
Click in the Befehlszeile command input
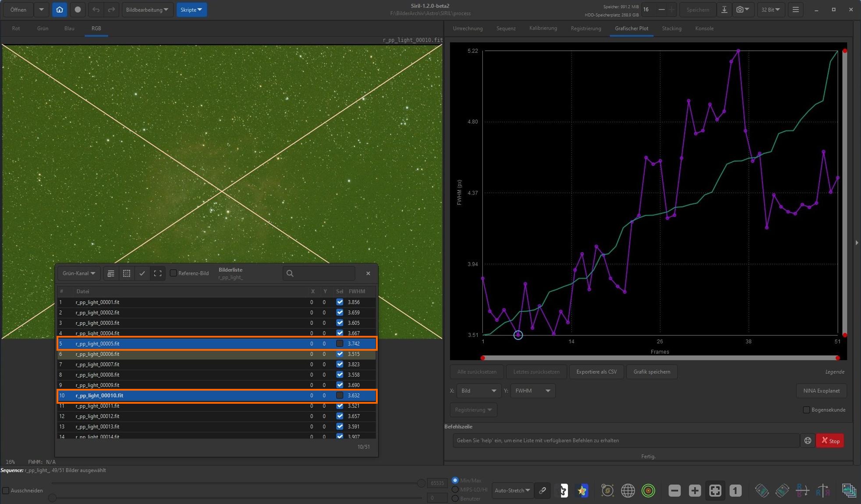pos(625,441)
